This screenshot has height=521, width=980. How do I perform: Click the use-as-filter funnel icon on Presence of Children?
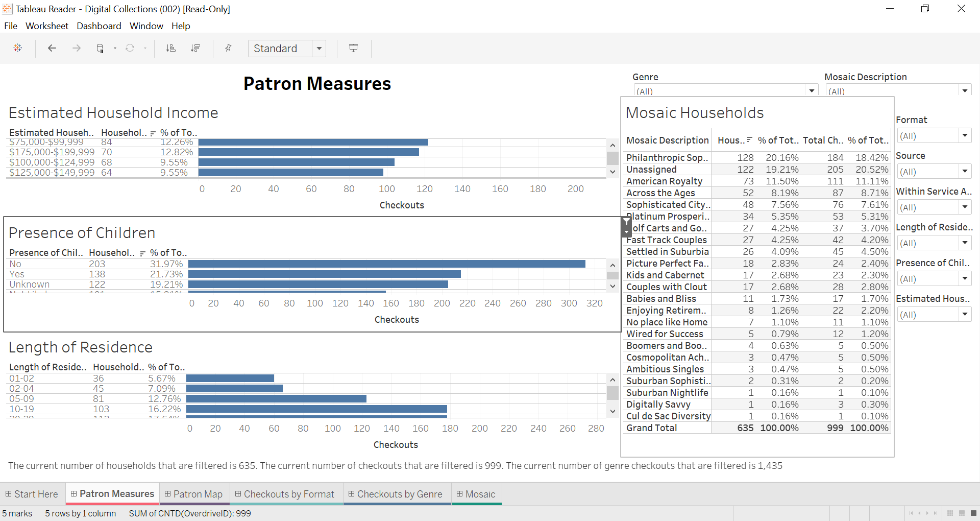point(627,222)
